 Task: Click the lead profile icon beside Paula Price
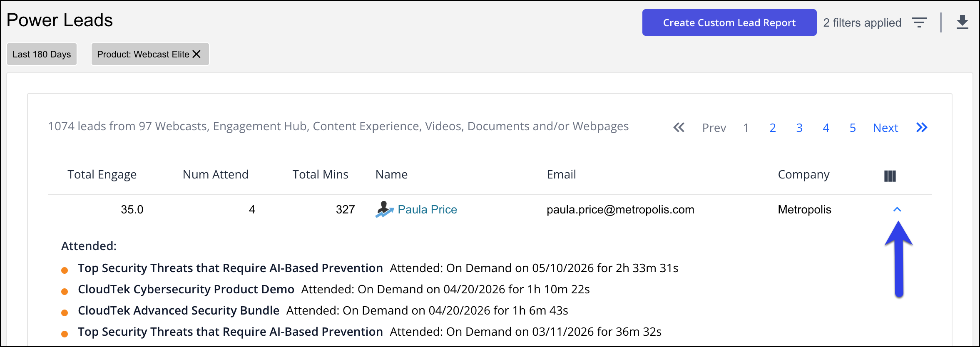point(384,209)
